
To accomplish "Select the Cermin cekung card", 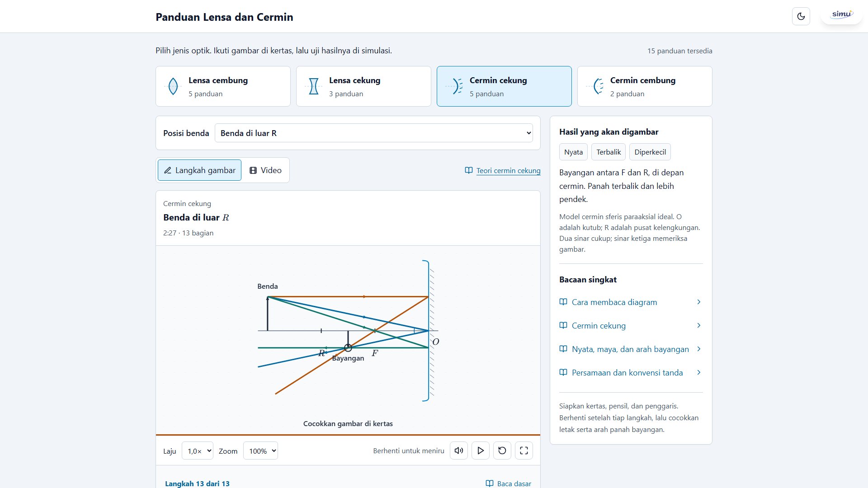I will click(x=504, y=86).
